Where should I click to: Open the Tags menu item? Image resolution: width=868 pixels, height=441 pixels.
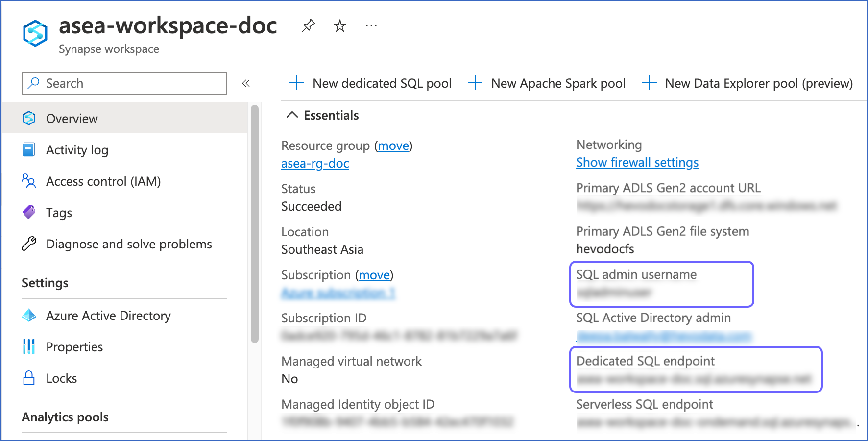click(x=124, y=212)
